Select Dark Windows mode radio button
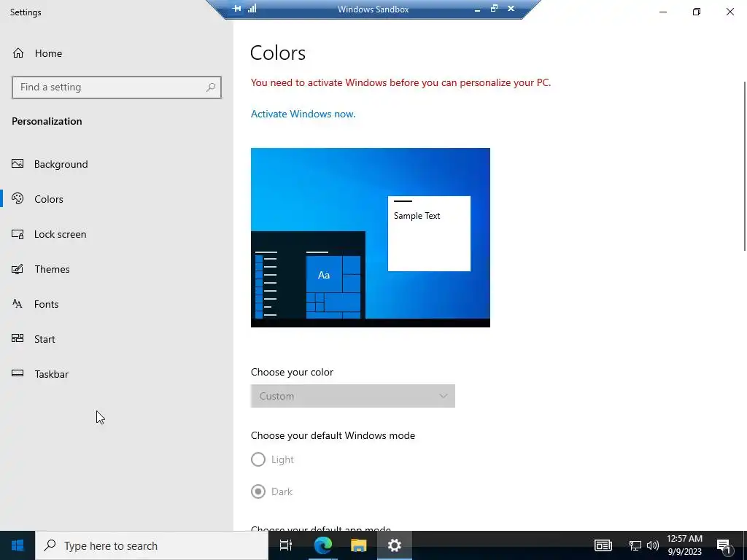This screenshot has height=560, width=747. (258, 491)
